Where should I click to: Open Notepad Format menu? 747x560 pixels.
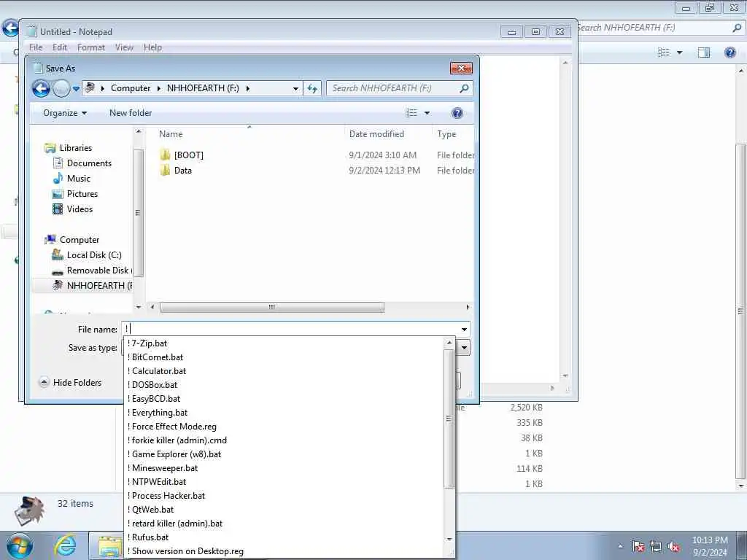coord(91,47)
